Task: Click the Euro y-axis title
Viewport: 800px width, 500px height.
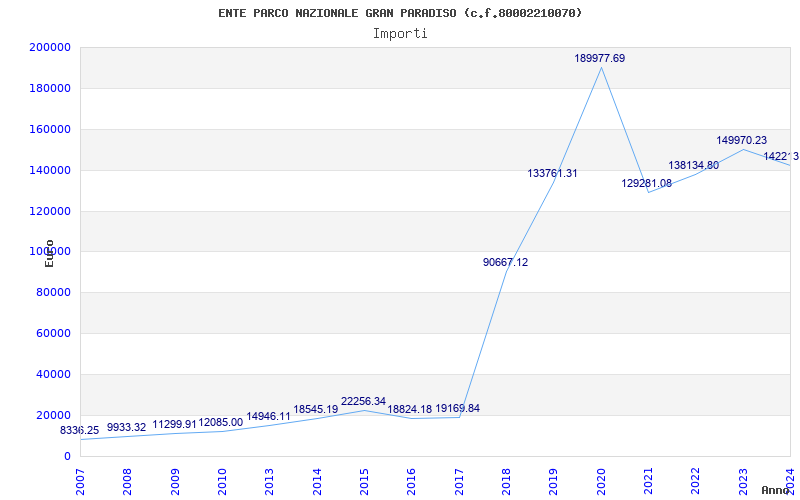Action: click(49, 253)
